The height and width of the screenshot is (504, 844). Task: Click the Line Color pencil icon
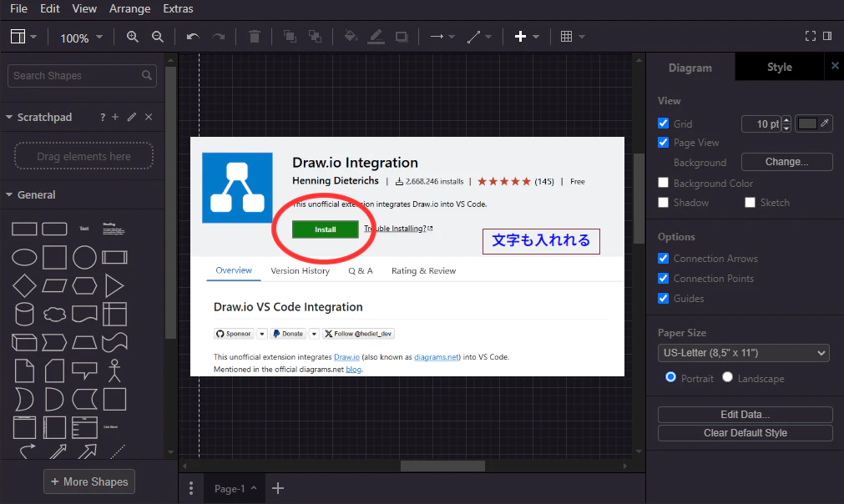[377, 37]
